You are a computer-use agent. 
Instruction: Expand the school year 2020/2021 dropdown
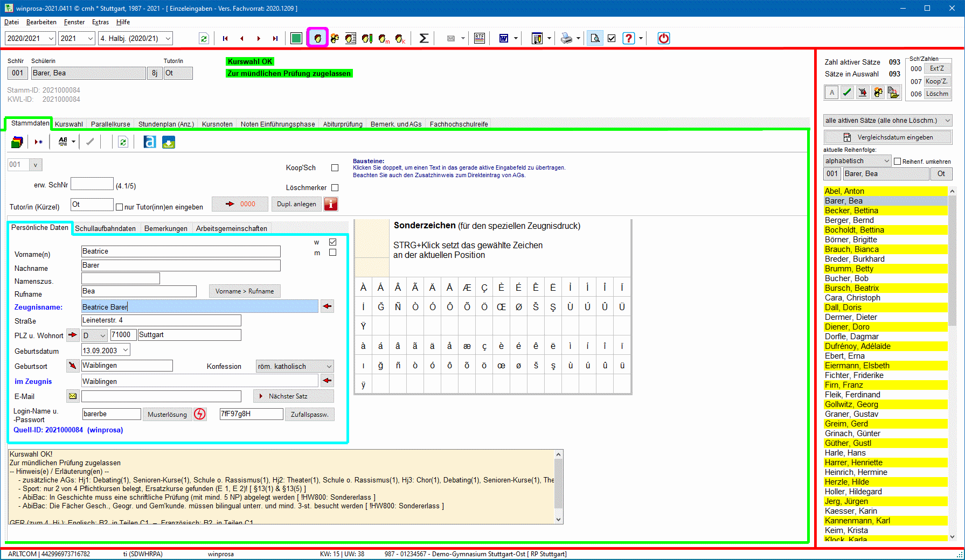(x=51, y=38)
